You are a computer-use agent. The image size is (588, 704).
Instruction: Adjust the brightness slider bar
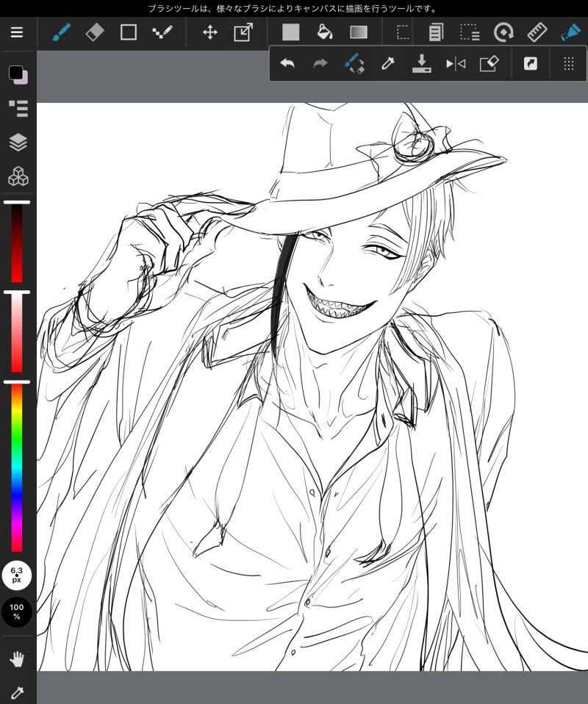(17, 243)
